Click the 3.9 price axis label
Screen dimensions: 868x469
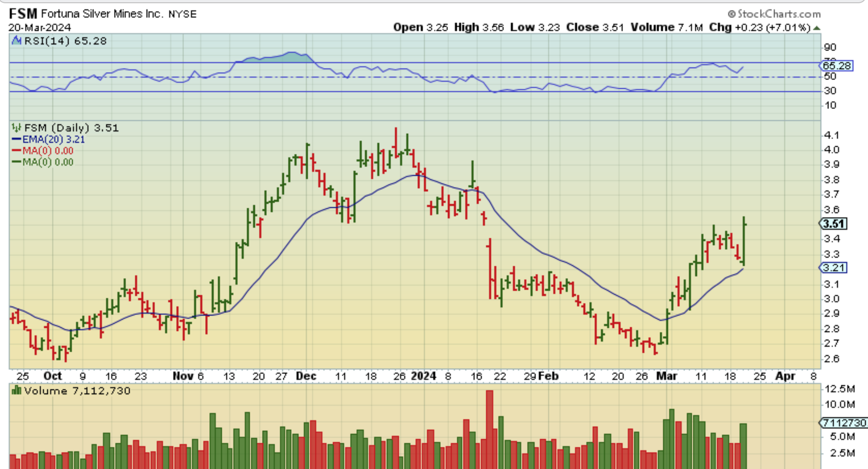pyautogui.click(x=832, y=165)
